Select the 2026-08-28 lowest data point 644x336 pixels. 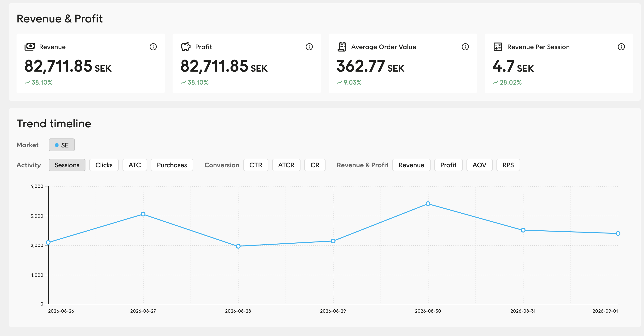(238, 246)
